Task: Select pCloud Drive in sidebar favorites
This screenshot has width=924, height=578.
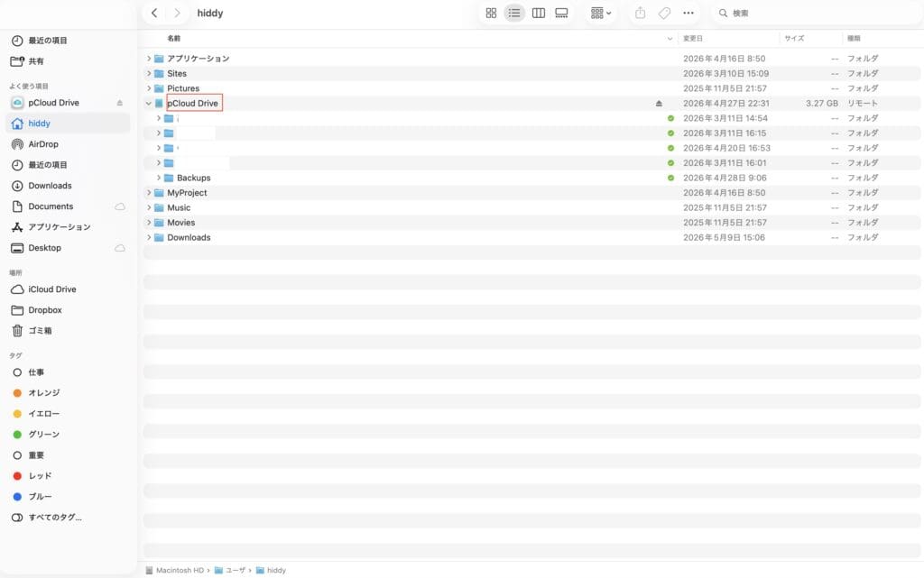Action: click(x=53, y=103)
